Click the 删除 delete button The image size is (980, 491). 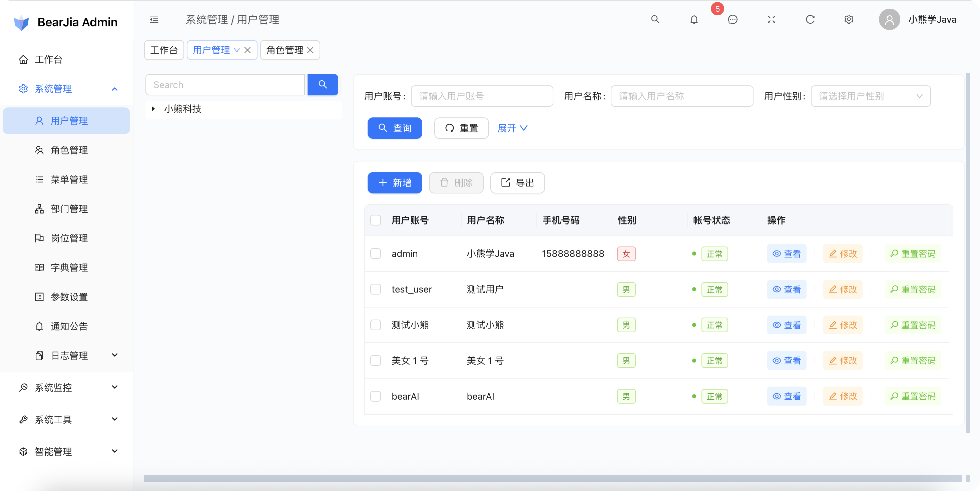tap(456, 183)
